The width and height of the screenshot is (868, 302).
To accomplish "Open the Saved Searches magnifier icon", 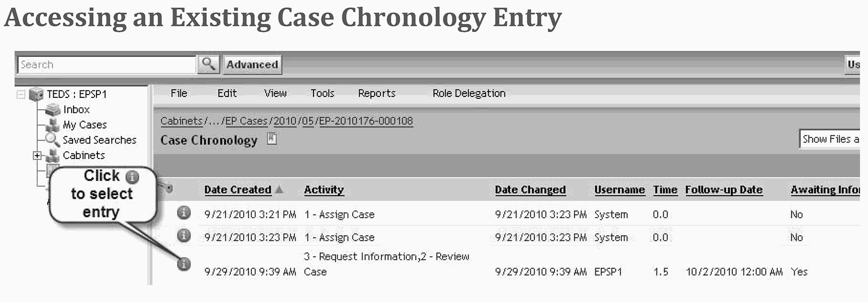I will click(52, 140).
